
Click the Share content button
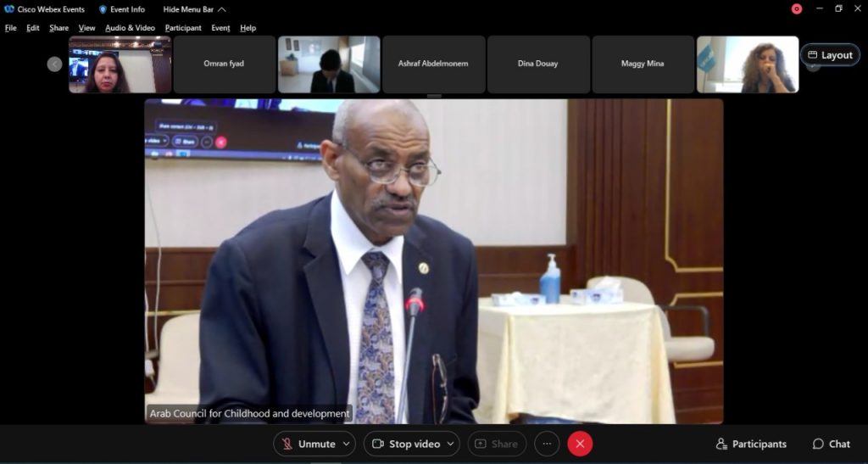tap(497, 444)
